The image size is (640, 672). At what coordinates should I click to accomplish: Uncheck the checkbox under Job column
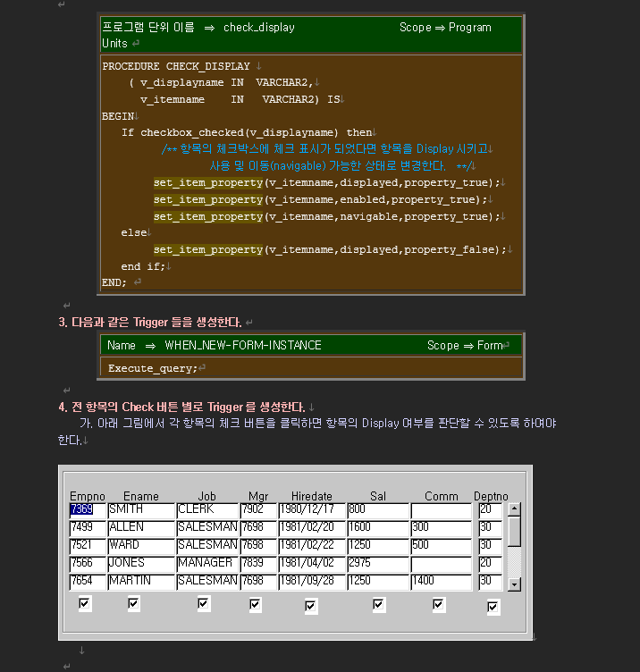pos(204,603)
